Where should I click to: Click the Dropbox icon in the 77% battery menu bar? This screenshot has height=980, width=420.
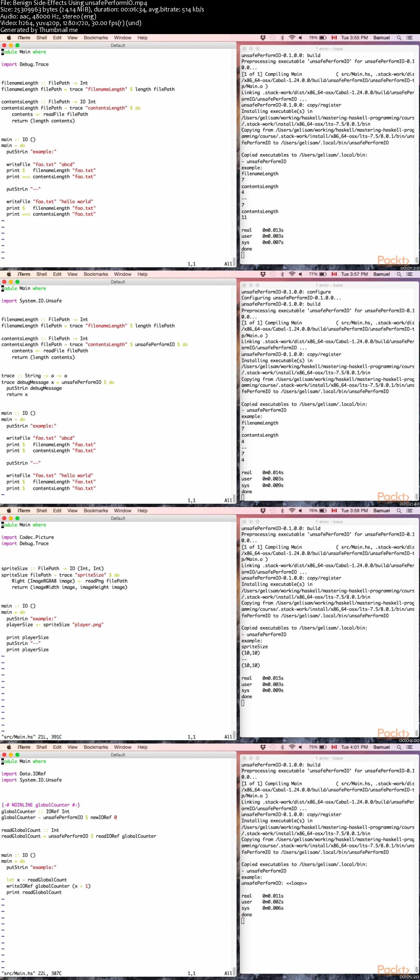263,274
